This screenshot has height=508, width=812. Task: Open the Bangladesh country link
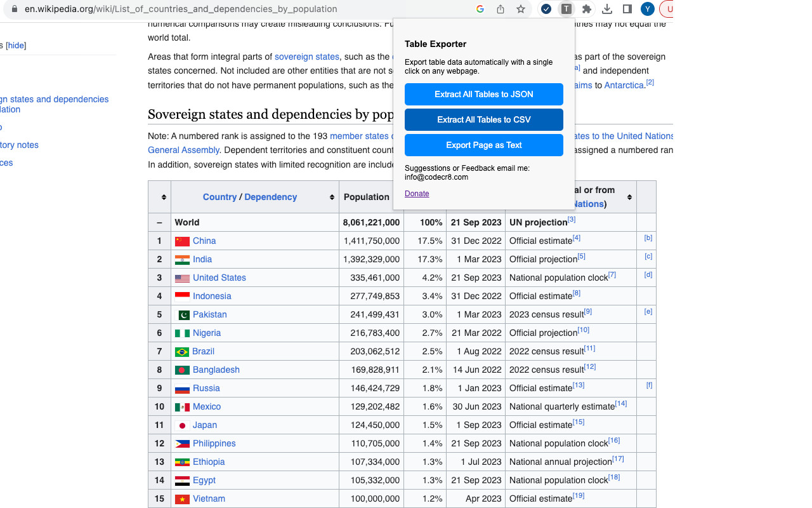(216, 370)
